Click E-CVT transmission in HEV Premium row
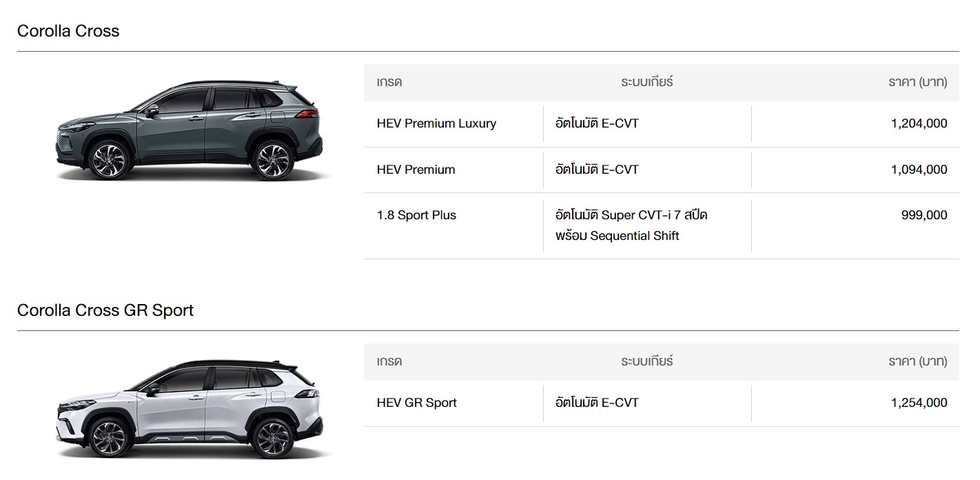The width and height of the screenshot is (980, 480). (x=597, y=170)
